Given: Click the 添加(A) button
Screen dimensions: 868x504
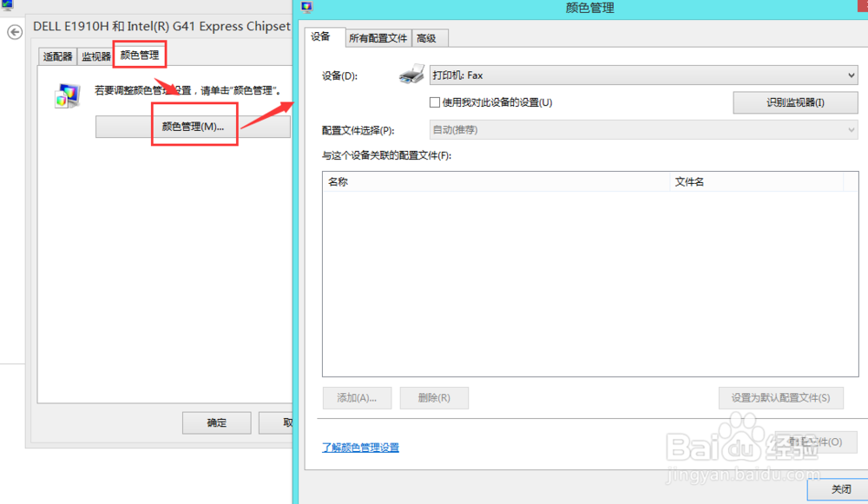Looking at the screenshot, I should click(357, 397).
